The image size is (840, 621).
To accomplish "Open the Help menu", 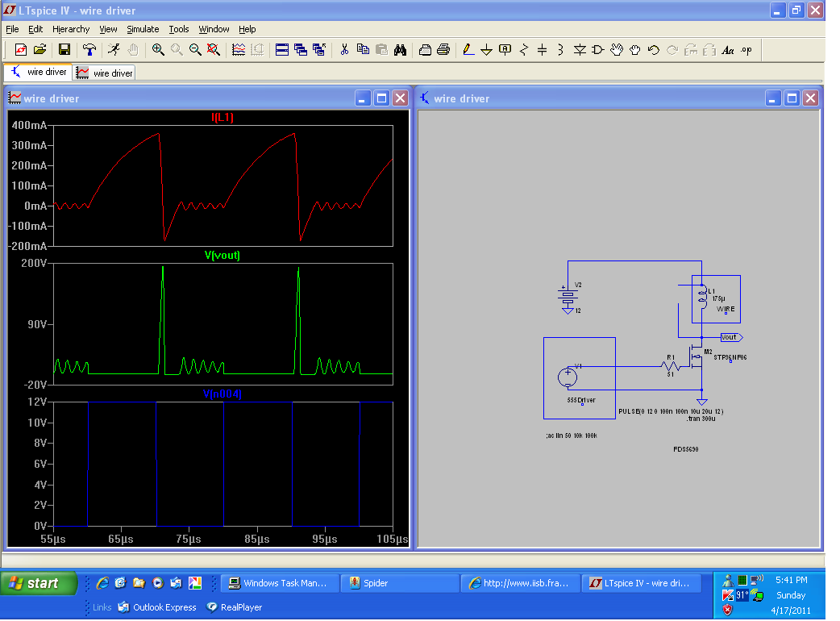I will (247, 29).
